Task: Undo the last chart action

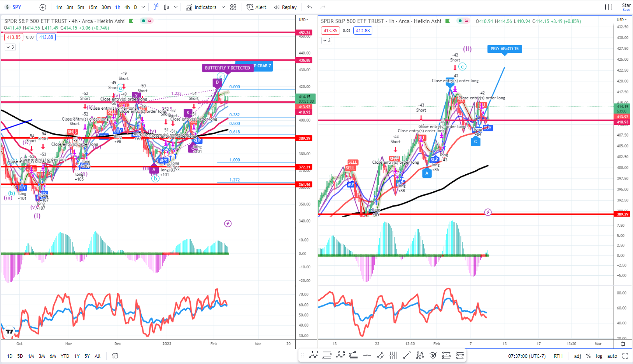Action: (x=310, y=7)
